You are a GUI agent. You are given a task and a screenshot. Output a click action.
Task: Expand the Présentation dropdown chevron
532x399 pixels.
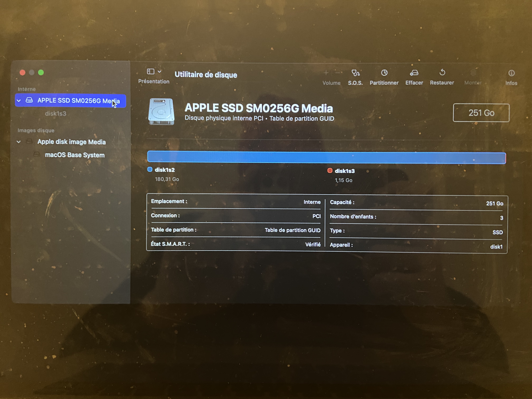(x=160, y=71)
